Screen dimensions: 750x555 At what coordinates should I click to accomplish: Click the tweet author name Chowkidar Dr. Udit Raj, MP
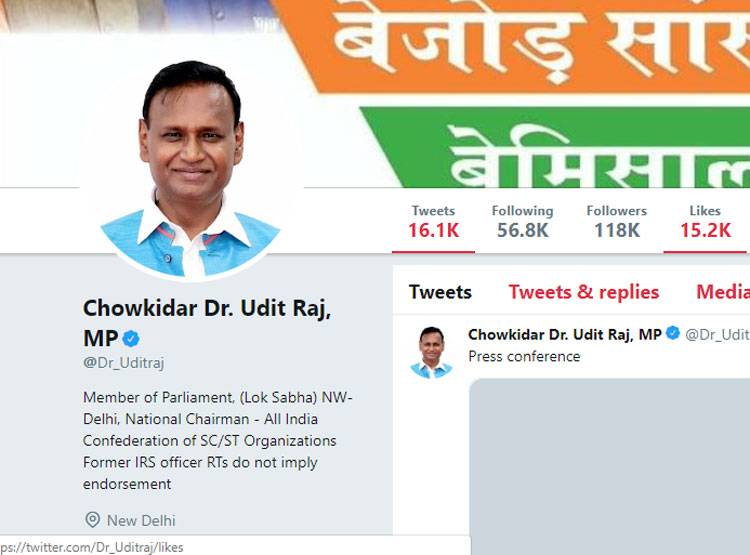point(564,334)
